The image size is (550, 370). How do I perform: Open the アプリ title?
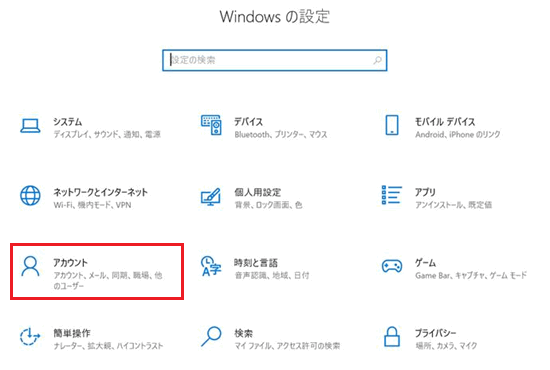(x=425, y=192)
